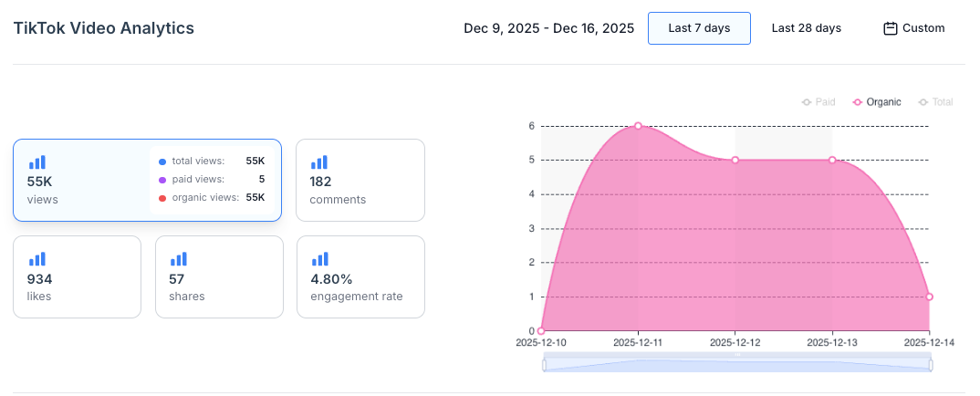Toggle the Paid series in chart legend

[818, 102]
